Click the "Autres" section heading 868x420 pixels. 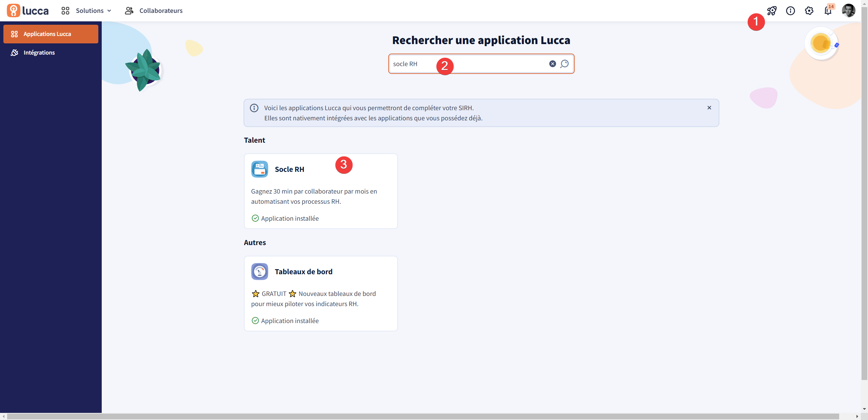[x=255, y=242]
